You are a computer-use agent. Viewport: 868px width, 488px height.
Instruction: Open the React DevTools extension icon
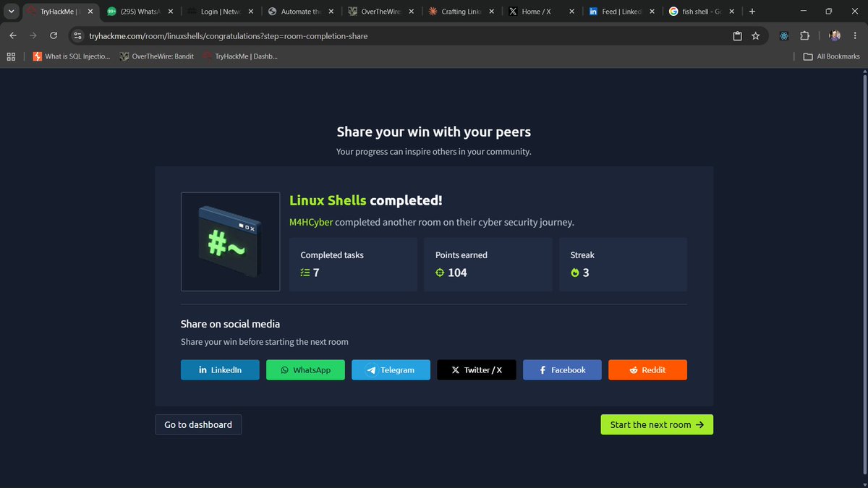784,35
